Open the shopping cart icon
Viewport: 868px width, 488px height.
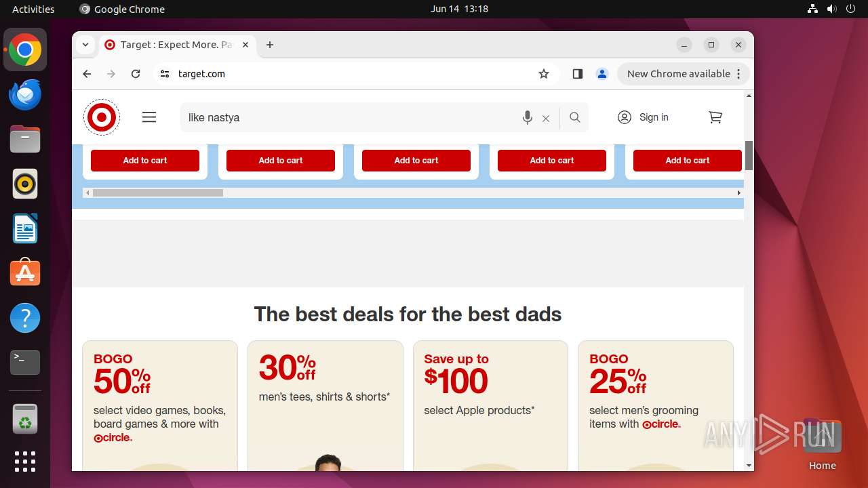715,117
